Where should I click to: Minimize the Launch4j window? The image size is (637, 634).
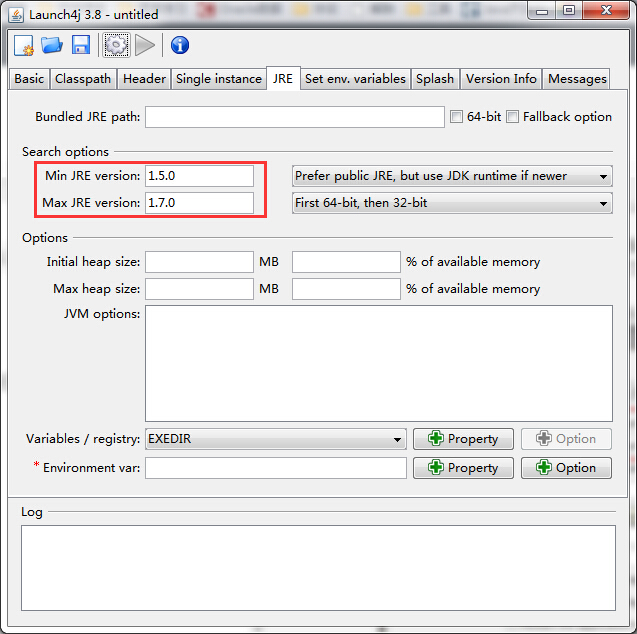(542, 11)
